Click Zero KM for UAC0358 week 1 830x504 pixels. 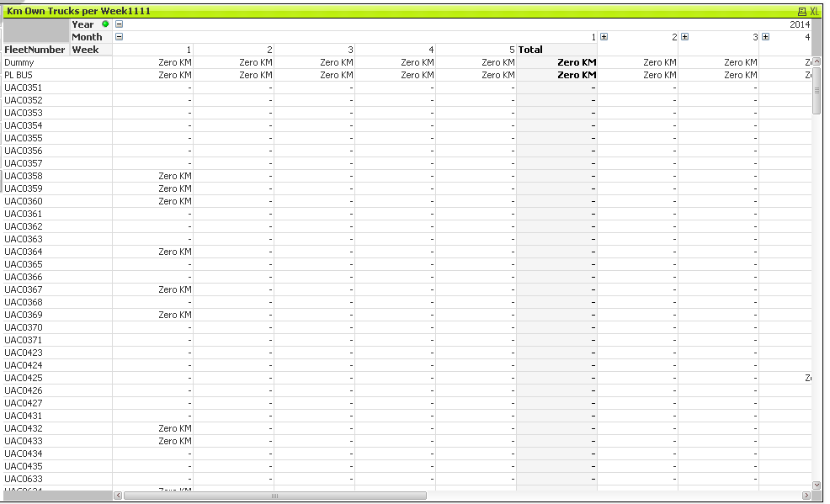pyautogui.click(x=175, y=176)
